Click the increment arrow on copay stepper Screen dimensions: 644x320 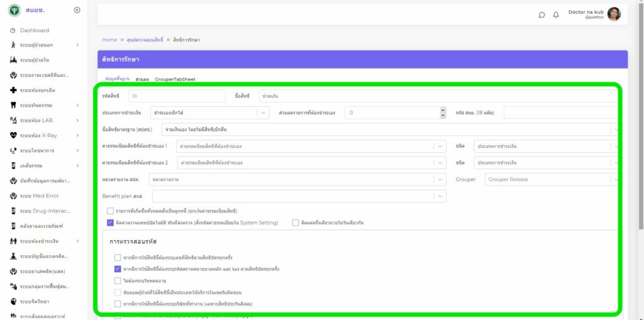pos(442,110)
